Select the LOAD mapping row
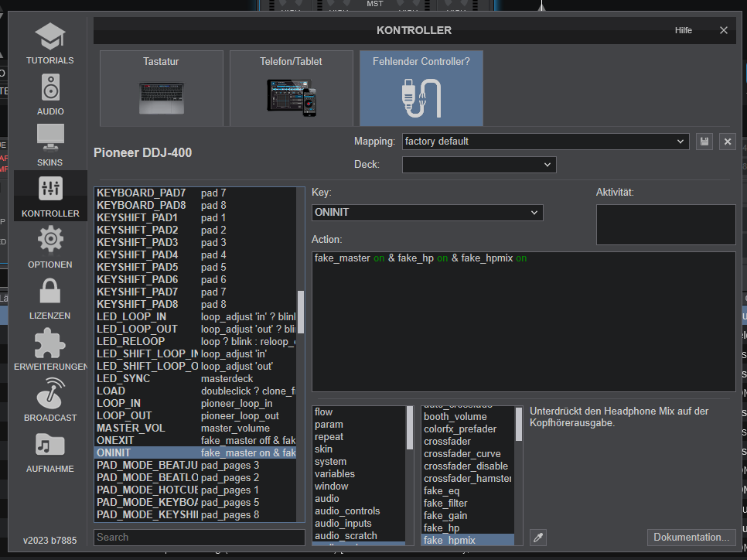 [x=196, y=391]
